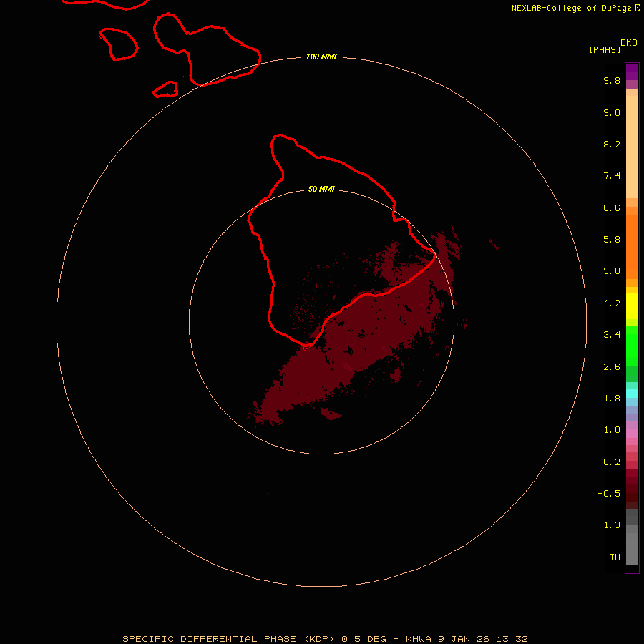The image size is (644, 644).
Task: Click the cyan swatch on the color bar
Action: [632, 394]
